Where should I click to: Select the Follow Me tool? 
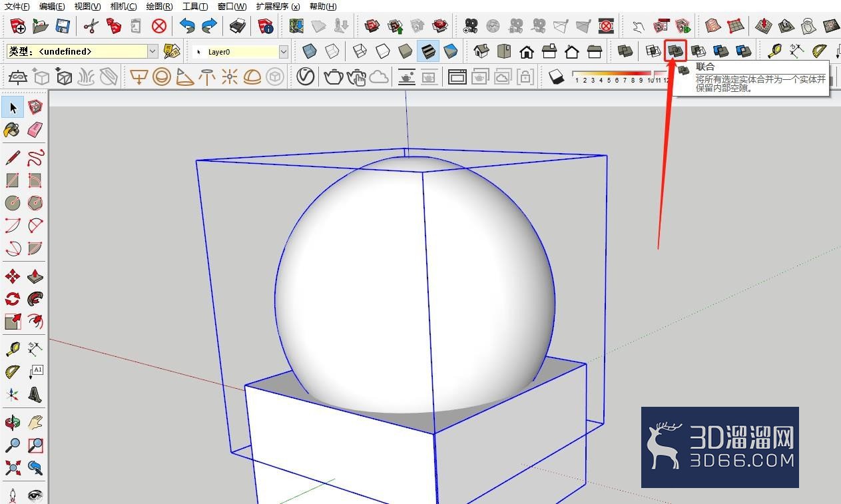[35, 299]
